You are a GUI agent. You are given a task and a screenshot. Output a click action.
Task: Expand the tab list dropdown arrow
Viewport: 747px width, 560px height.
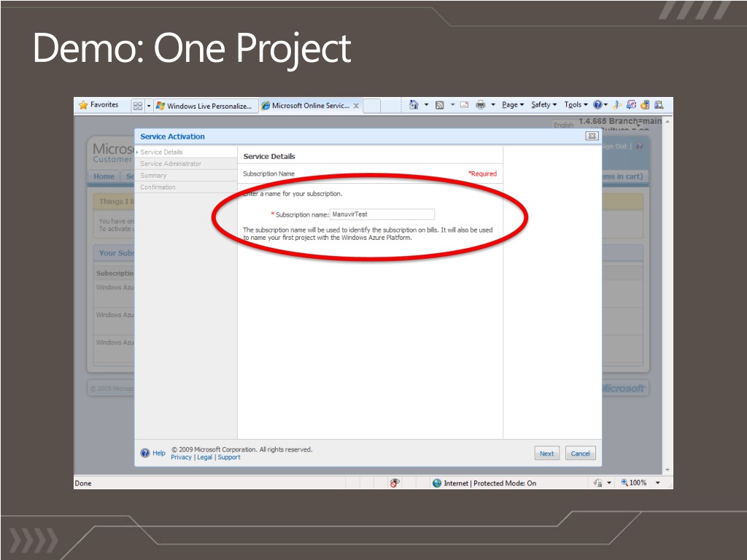(x=149, y=106)
